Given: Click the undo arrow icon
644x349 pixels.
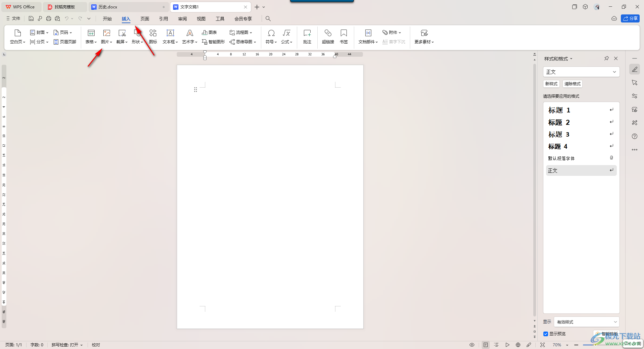Looking at the screenshot, I should 67,18.
